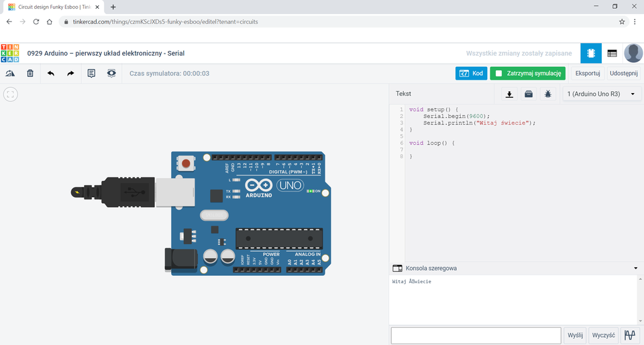Toggle notes visibility eye icon
The width and height of the screenshot is (644, 345).
pos(111,74)
